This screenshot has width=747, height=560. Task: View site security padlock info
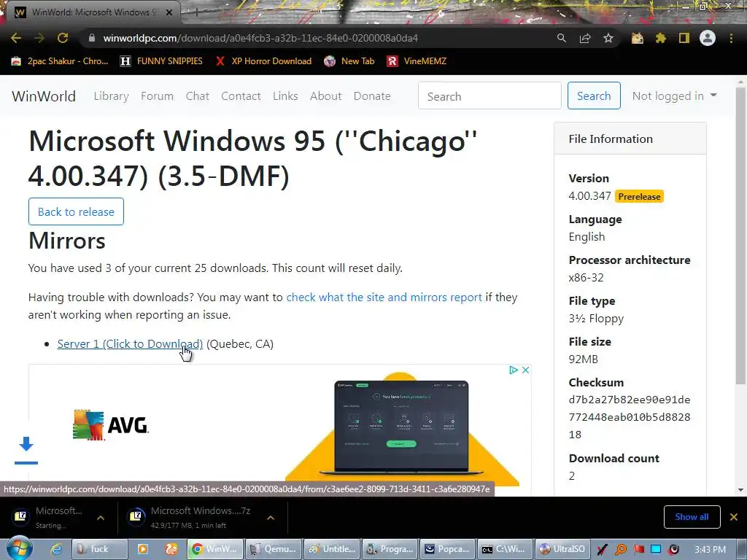(92, 38)
